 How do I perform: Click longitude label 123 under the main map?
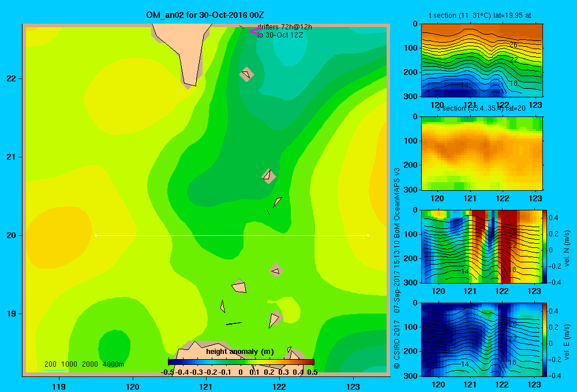click(x=353, y=386)
